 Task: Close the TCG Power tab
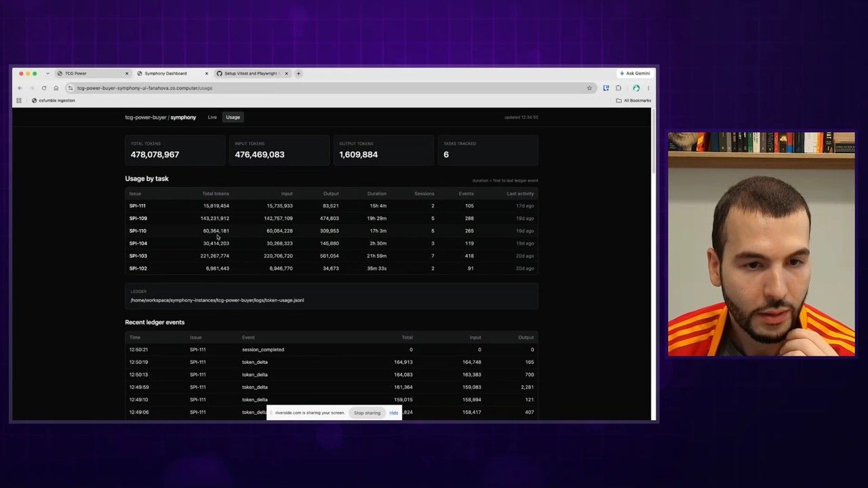tap(127, 73)
